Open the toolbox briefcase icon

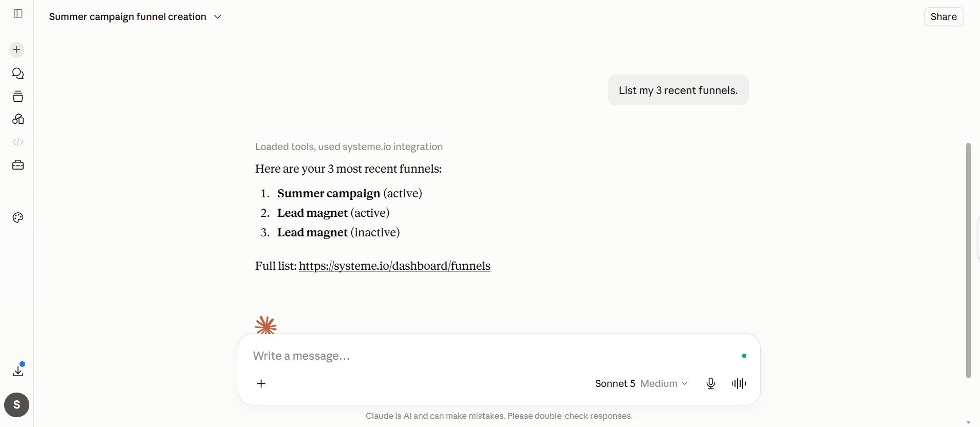point(18,165)
